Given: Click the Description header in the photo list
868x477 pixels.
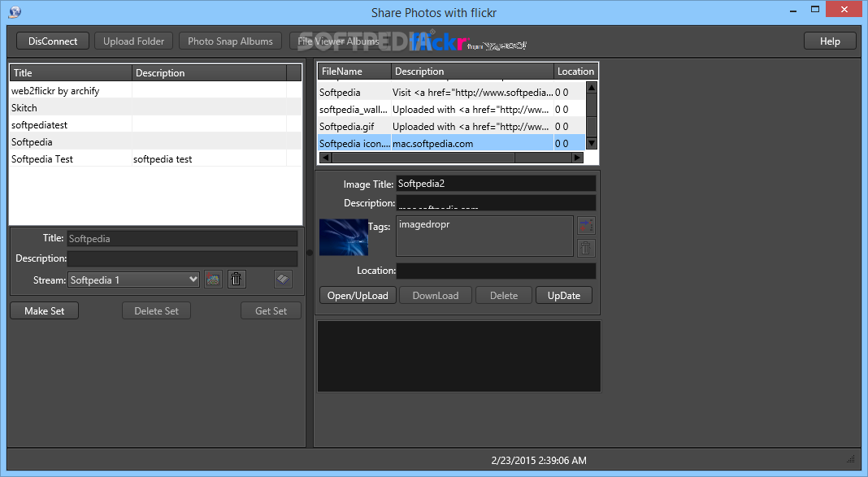Looking at the screenshot, I should pos(473,71).
